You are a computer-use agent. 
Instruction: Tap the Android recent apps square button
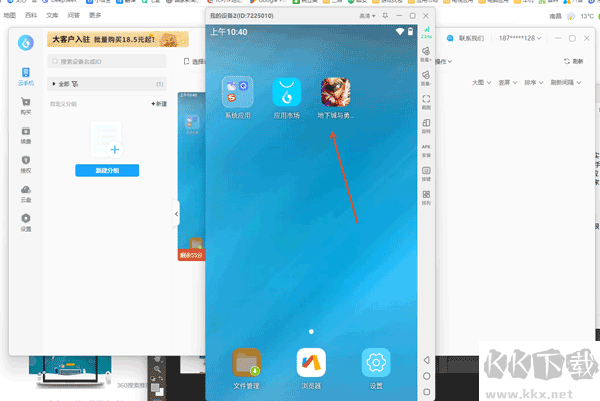pyautogui.click(x=427, y=392)
